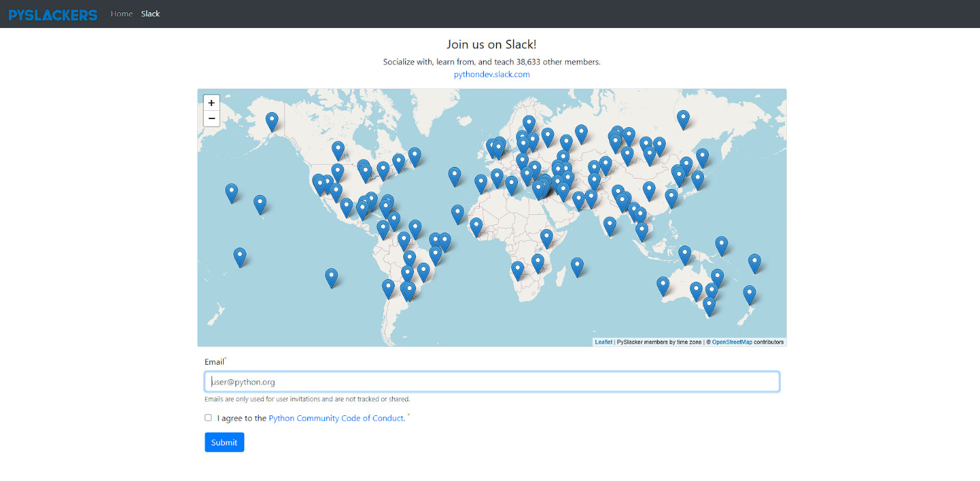The width and height of the screenshot is (980, 481).
Task: Zoom out on the map
Action: point(211,118)
